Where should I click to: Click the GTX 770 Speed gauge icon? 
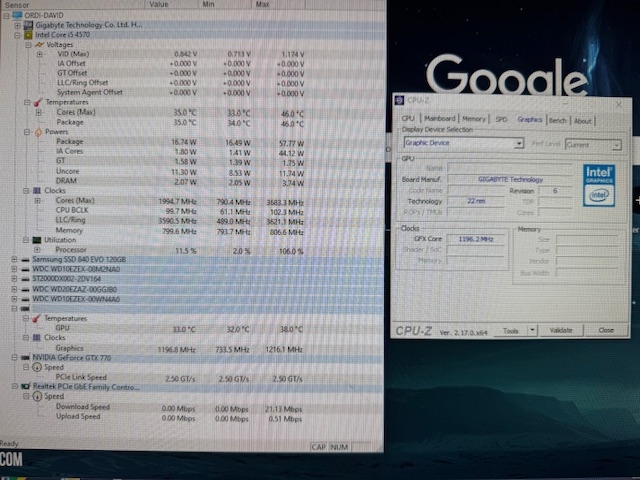(37, 367)
